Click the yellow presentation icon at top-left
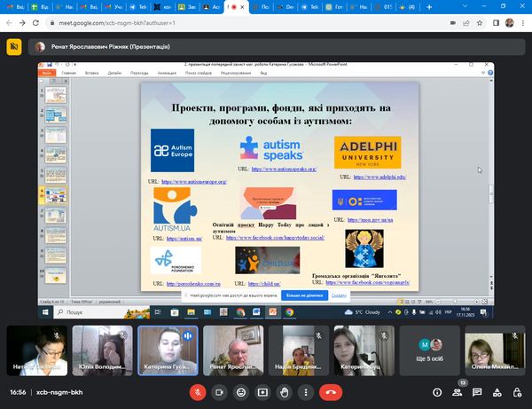 tap(16, 47)
